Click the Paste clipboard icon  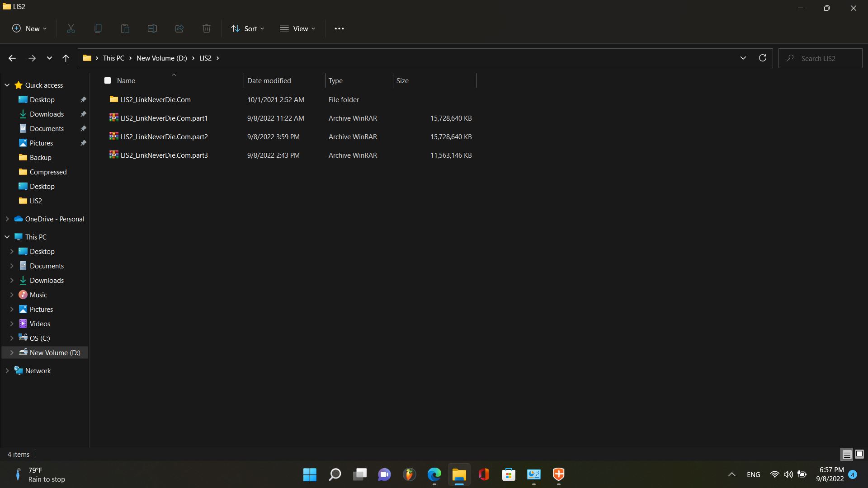pos(125,28)
